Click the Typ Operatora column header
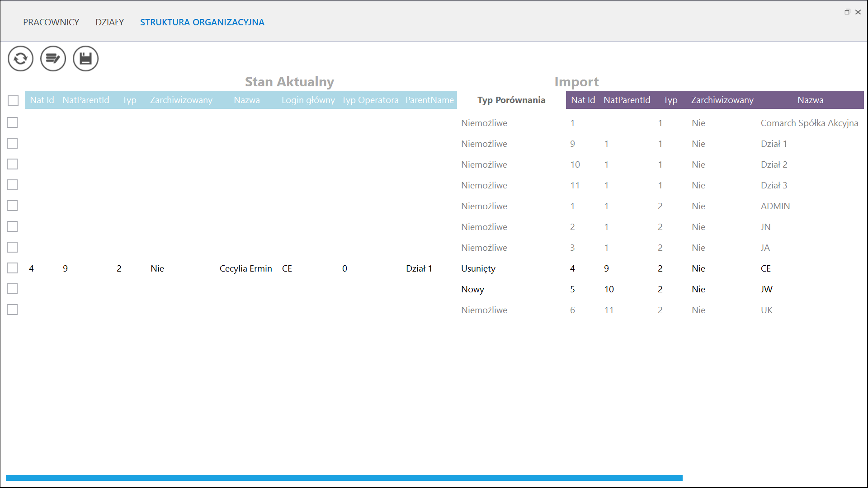Viewport: 868px width, 488px height. [x=370, y=100]
